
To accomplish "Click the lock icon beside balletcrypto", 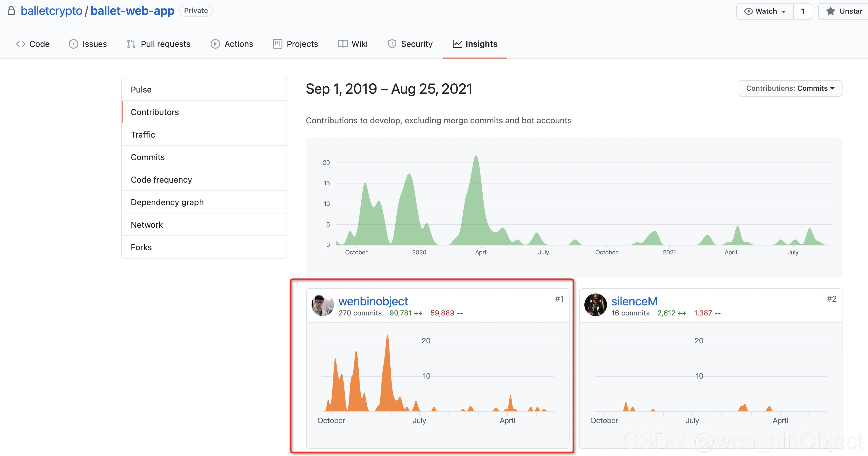I will (x=11, y=11).
